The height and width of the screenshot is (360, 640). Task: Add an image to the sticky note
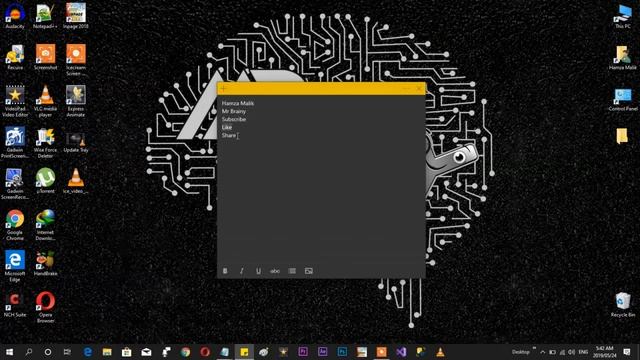click(x=309, y=271)
